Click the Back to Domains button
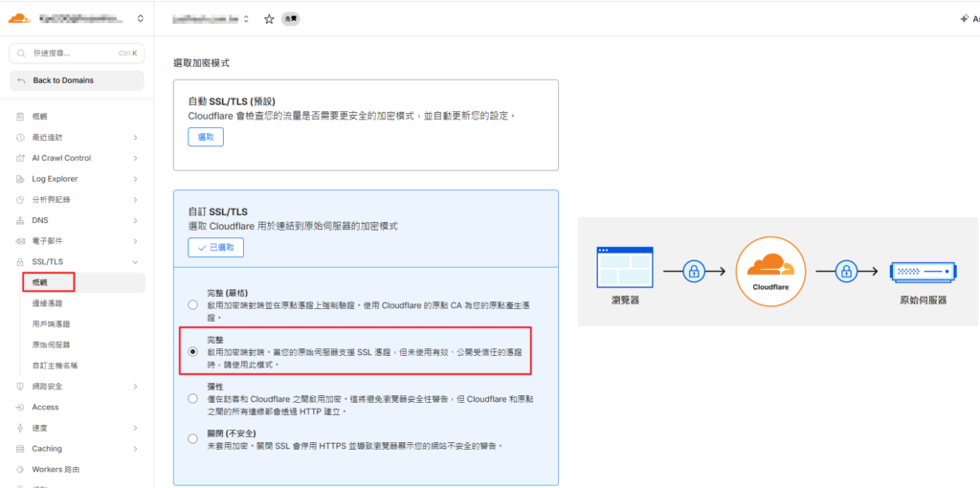 click(x=77, y=80)
